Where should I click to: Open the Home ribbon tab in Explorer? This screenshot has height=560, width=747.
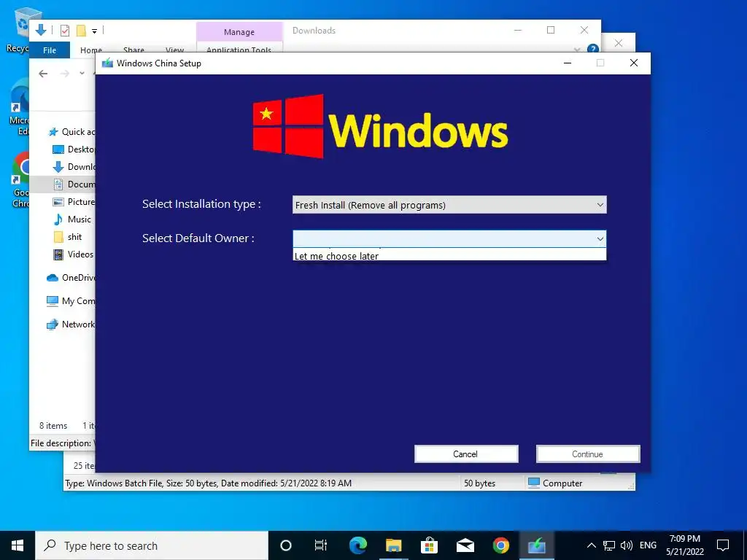pyautogui.click(x=91, y=50)
